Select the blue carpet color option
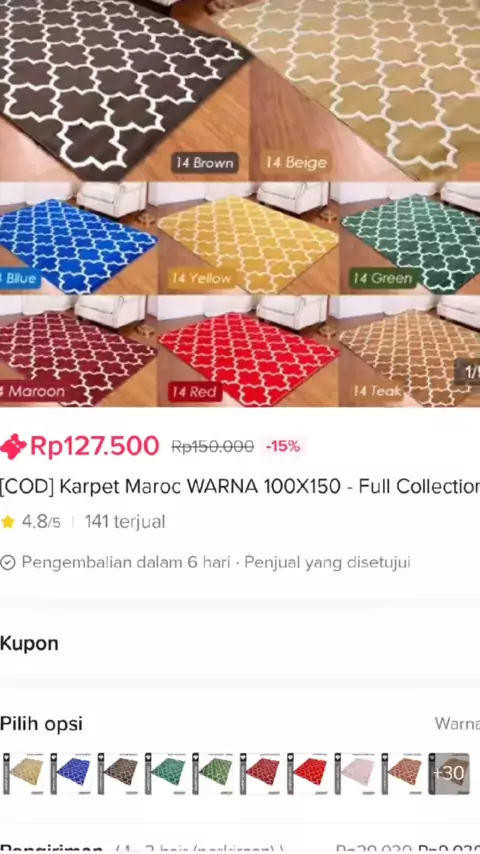Screen dimensions: 480x854 coord(70,773)
